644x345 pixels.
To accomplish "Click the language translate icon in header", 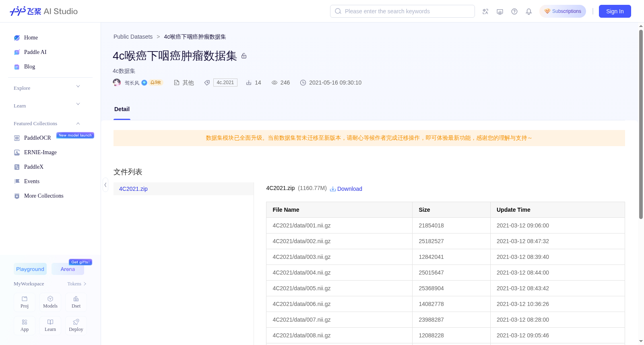I will [485, 11].
